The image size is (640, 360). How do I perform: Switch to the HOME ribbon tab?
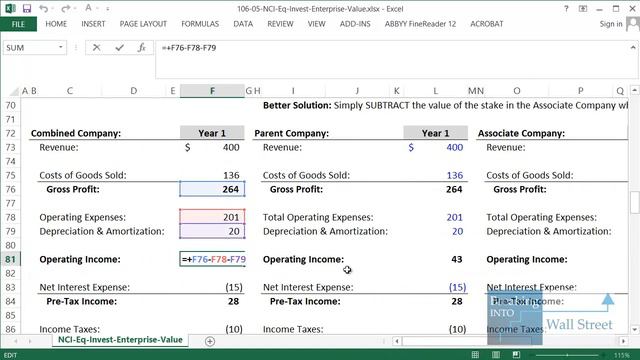[x=56, y=24]
